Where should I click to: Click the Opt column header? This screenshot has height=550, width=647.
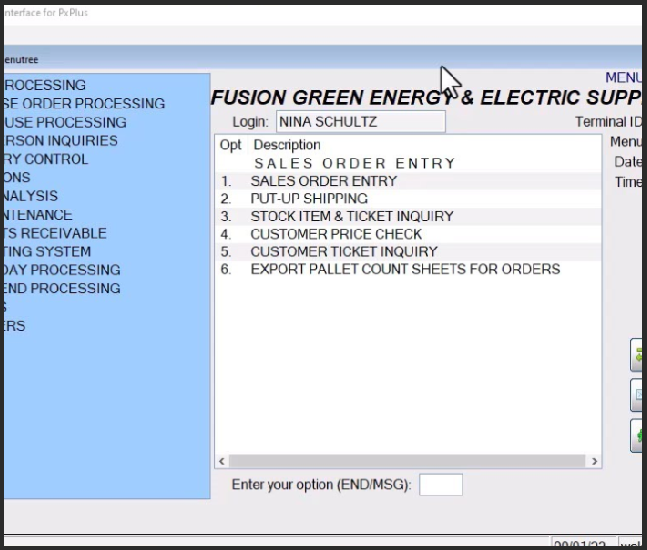[x=231, y=145]
